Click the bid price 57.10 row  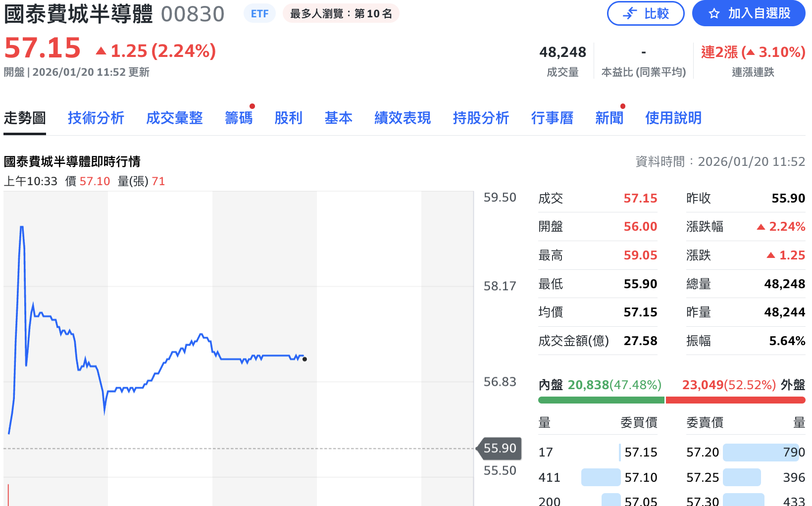[641, 477]
